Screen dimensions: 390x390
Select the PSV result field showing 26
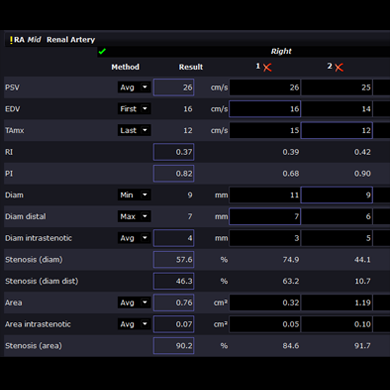click(x=174, y=87)
